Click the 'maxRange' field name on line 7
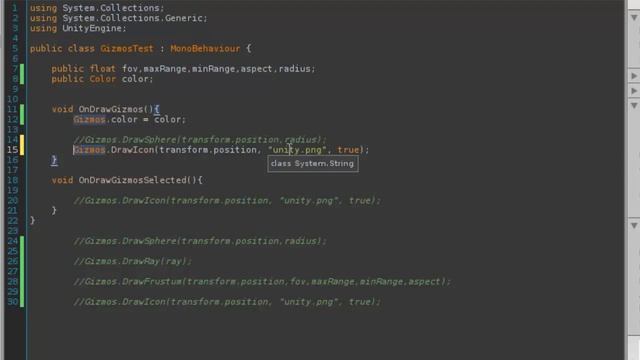 point(164,69)
